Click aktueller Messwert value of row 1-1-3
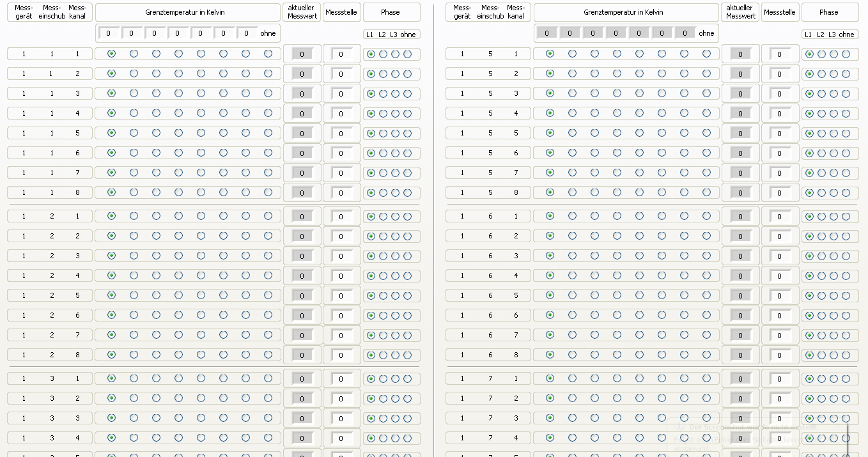 pos(302,94)
